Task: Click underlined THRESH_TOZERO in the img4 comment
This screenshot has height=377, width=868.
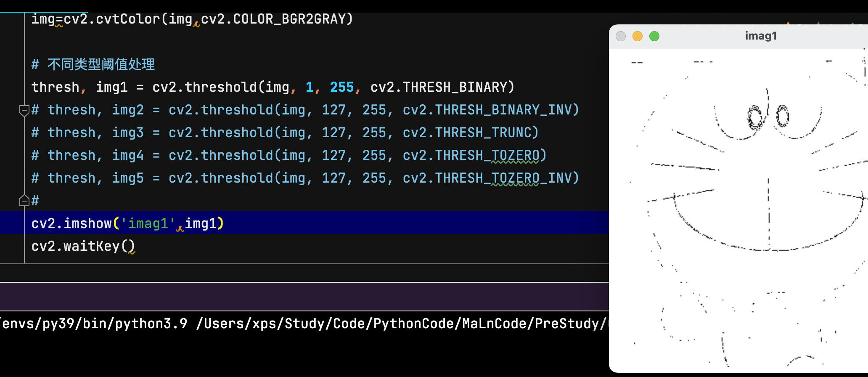Action: (515, 155)
